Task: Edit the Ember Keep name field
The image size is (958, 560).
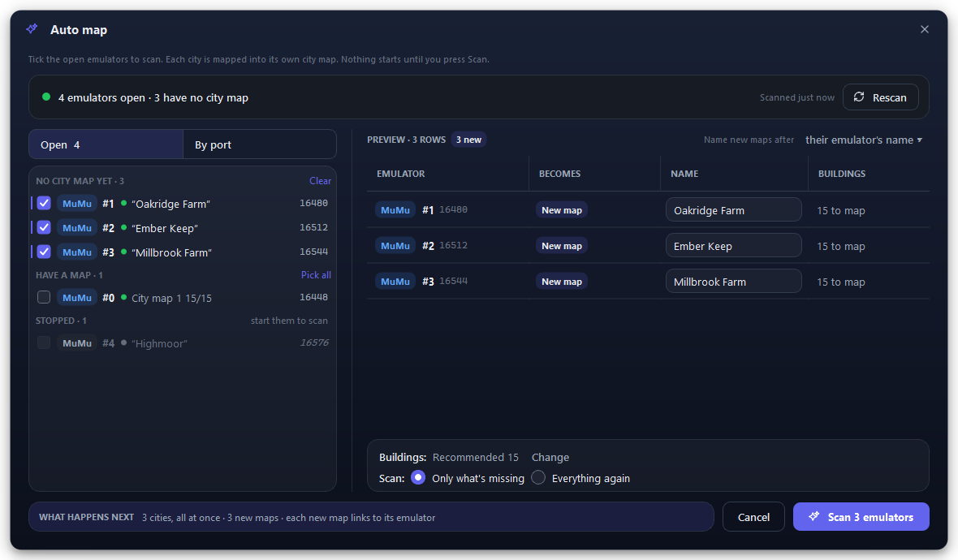Action: [x=733, y=245]
